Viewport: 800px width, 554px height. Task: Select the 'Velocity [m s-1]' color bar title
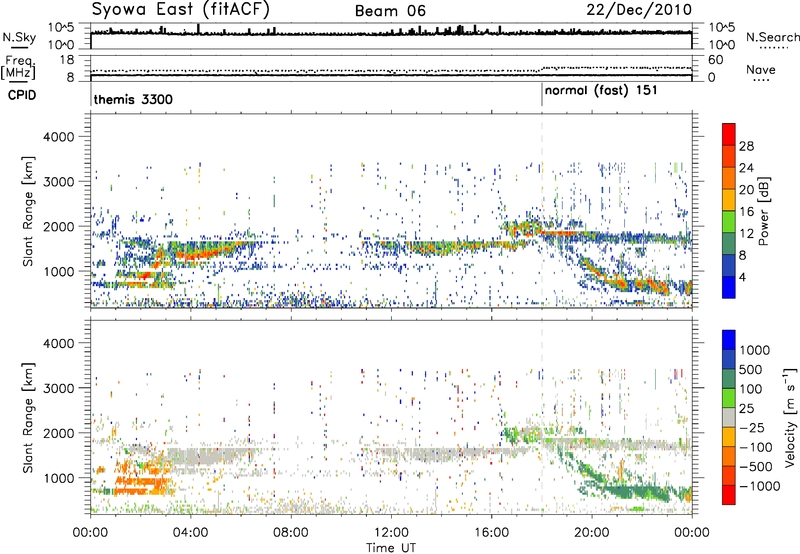point(790,417)
